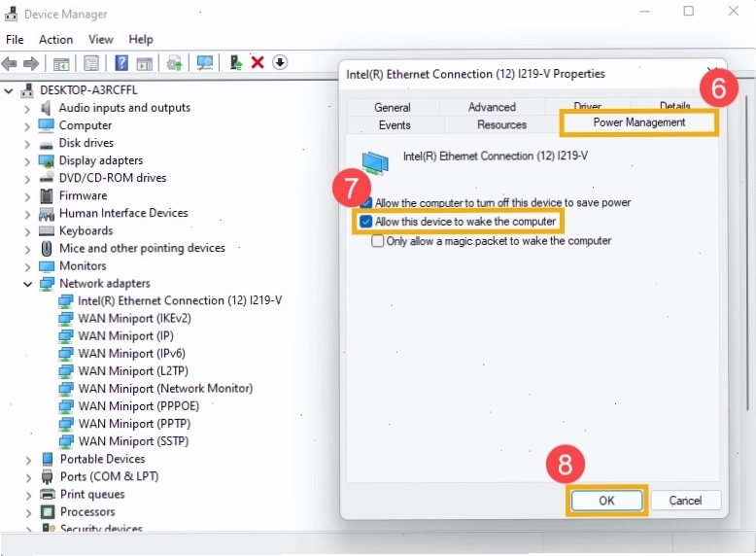The image size is (756, 556).
Task: Select Intel(R) Ethernet Connection (12) I219-V device
Action: point(180,301)
